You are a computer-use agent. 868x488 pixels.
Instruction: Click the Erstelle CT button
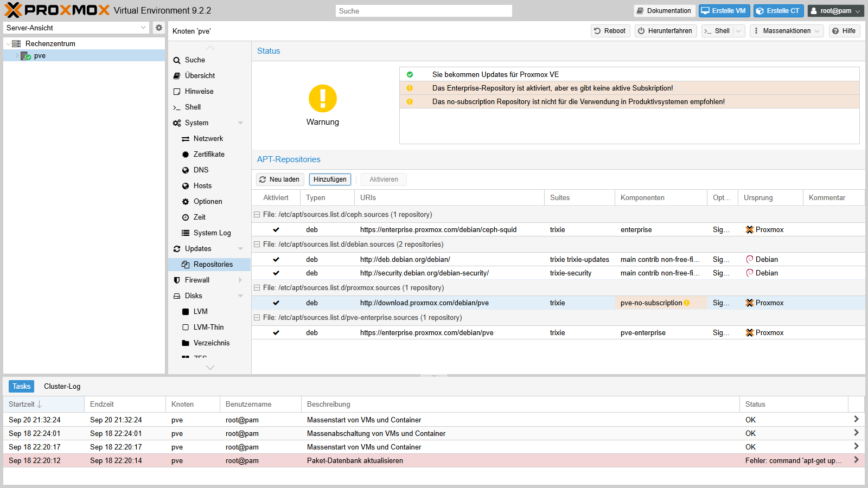coord(778,11)
